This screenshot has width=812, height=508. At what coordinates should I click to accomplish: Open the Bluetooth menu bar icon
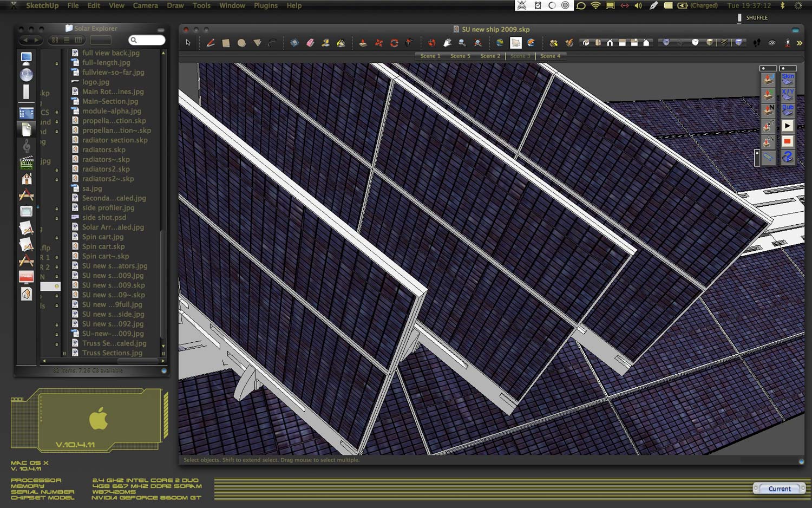point(782,5)
